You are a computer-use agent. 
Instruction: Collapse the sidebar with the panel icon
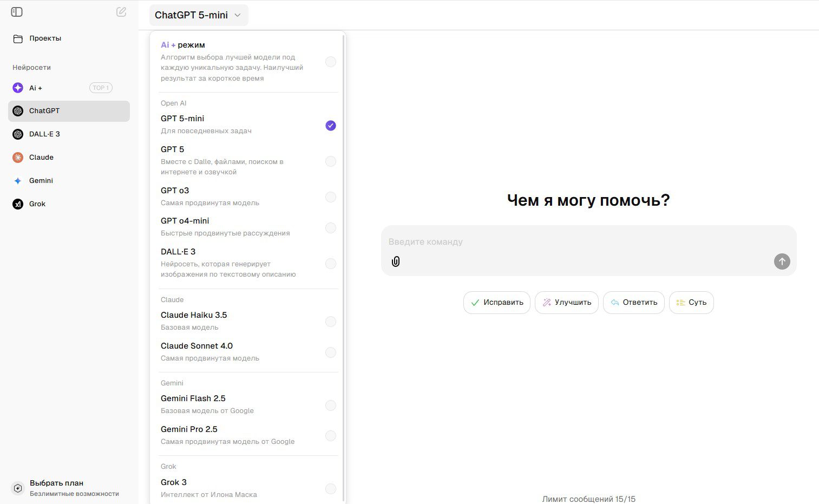point(17,12)
